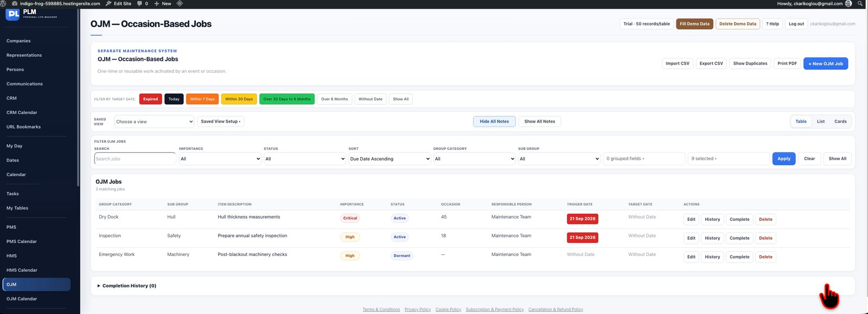The image size is (868, 314).
Task: Filter by Over 6 Months
Action: pyautogui.click(x=334, y=99)
